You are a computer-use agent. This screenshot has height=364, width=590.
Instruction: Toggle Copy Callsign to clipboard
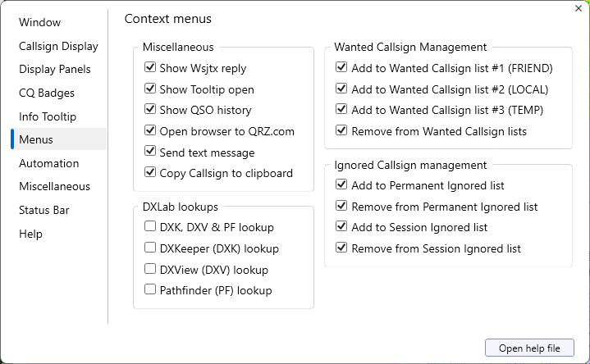pyautogui.click(x=150, y=172)
